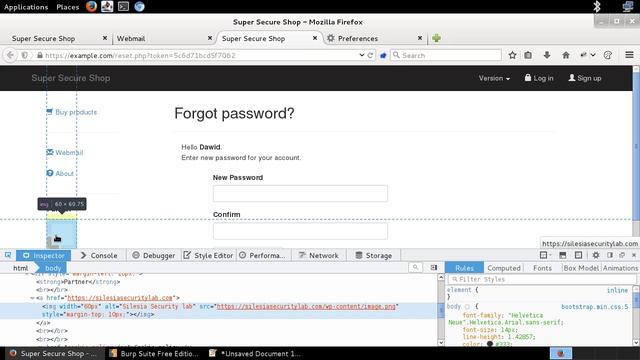Click in the New Password field

(300, 193)
